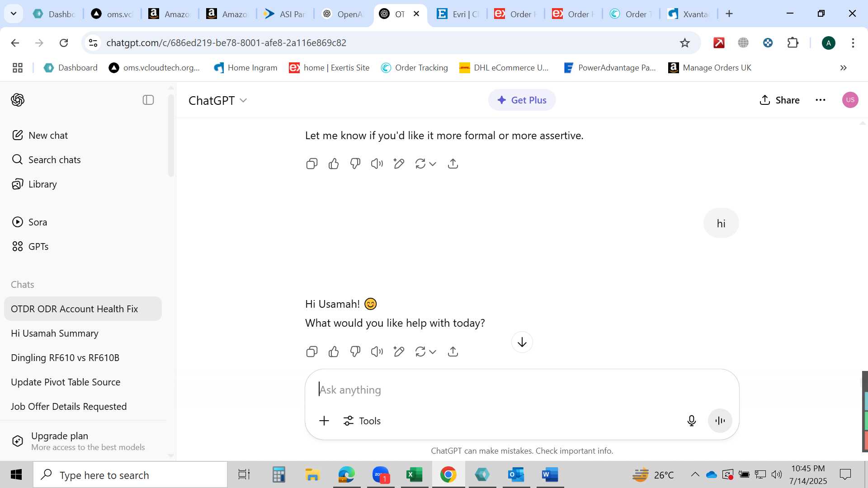The image size is (868, 488).
Task: Open the Chrome Extensions puzzle icon
Action: 793,42
